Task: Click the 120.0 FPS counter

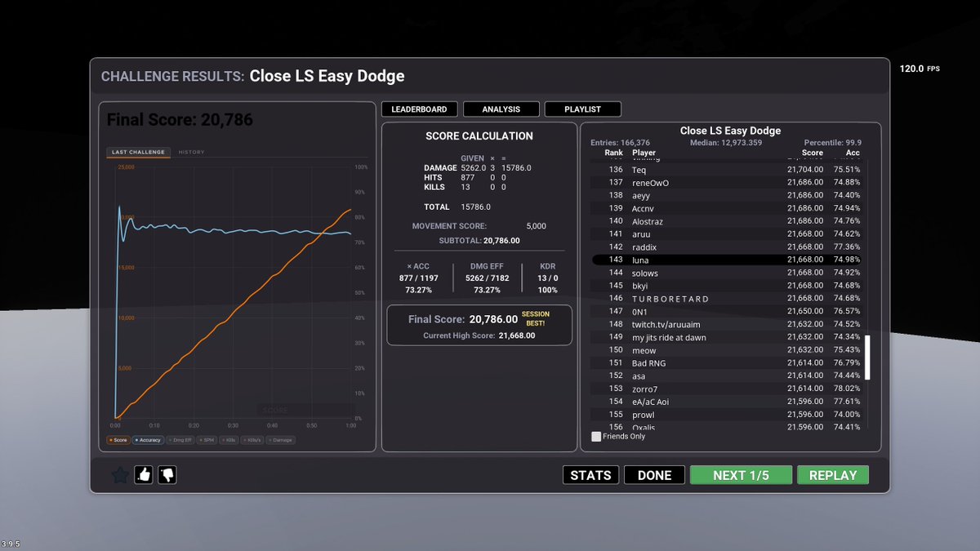Action: [920, 69]
